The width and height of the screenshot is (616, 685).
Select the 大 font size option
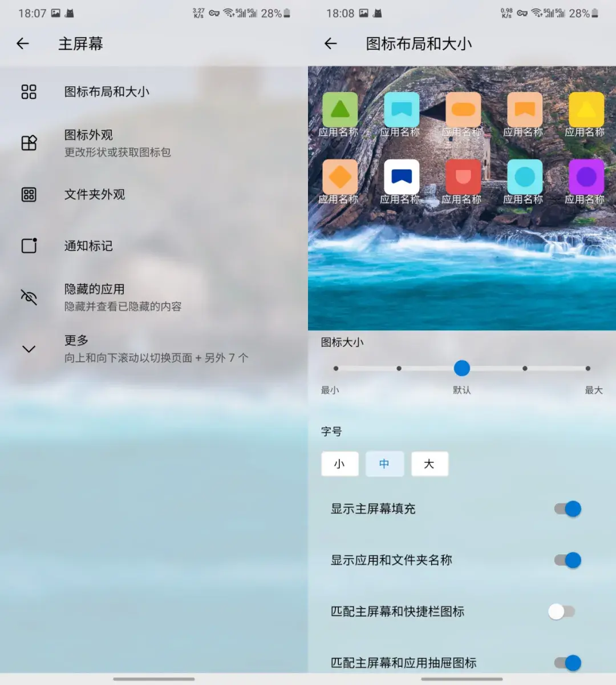coord(429,464)
